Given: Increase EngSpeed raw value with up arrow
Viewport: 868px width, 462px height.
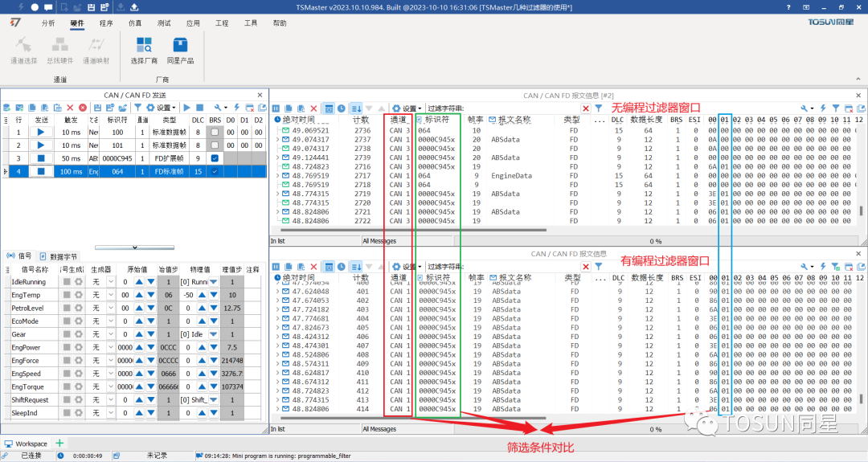Looking at the screenshot, I should coord(139,374).
